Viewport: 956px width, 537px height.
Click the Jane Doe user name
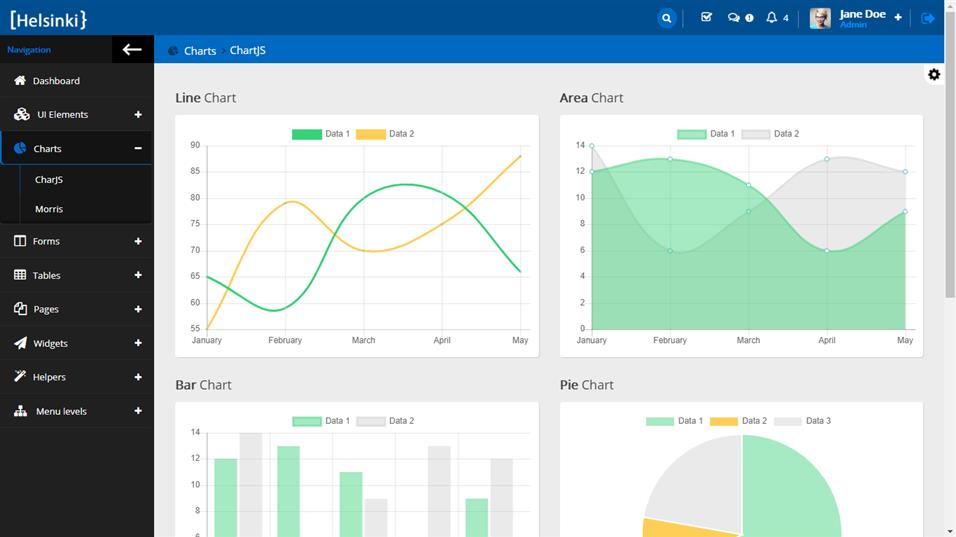pyautogui.click(x=862, y=14)
